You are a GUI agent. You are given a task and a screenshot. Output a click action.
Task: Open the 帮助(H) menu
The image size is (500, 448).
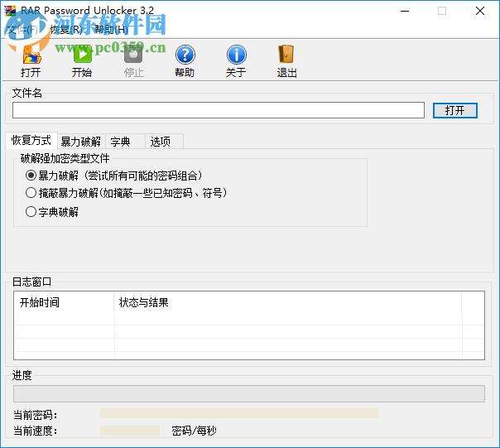coord(111,30)
